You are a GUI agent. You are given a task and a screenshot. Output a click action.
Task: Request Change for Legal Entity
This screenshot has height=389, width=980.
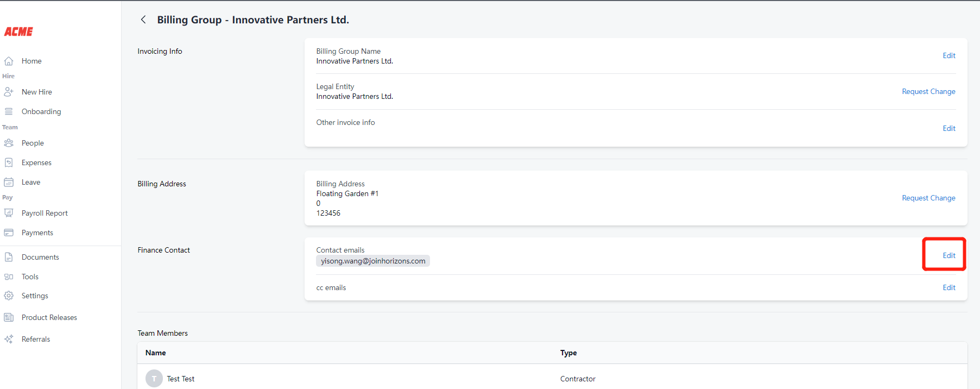[x=928, y=91]
